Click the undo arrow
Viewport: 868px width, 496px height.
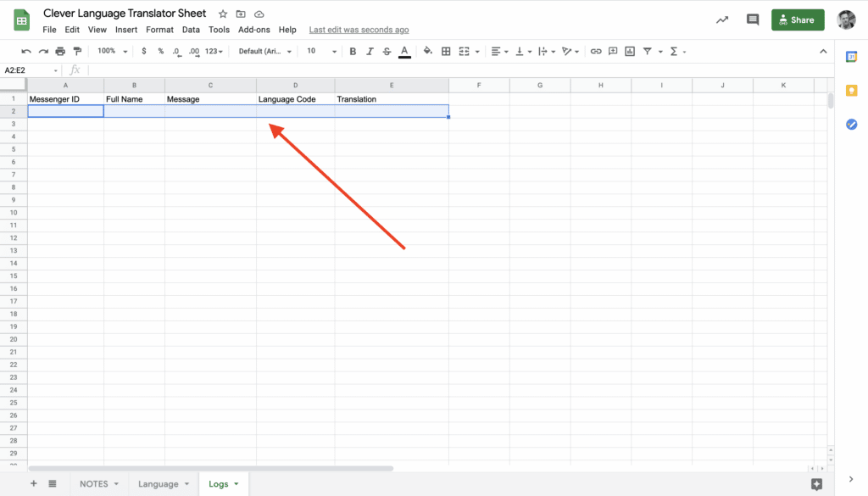(x=26, y=52)
